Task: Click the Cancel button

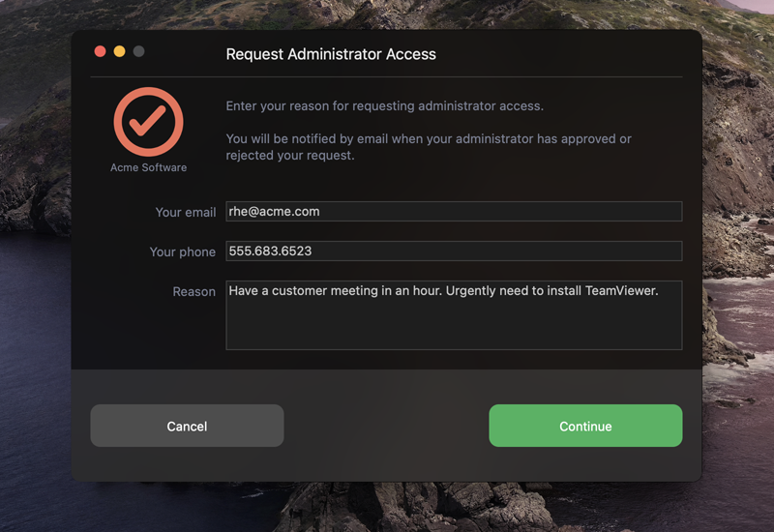Action: pyautogui.click(x=187, y=426)
